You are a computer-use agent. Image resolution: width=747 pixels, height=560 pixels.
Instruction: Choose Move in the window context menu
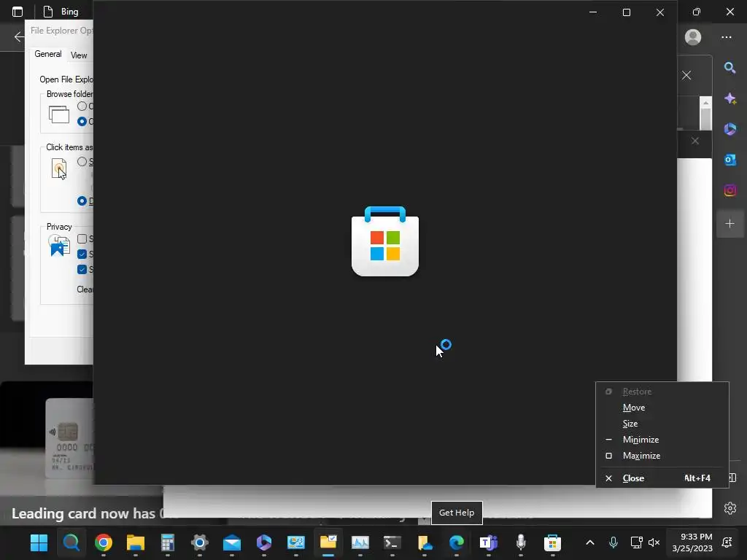click(x=662, y=408)
